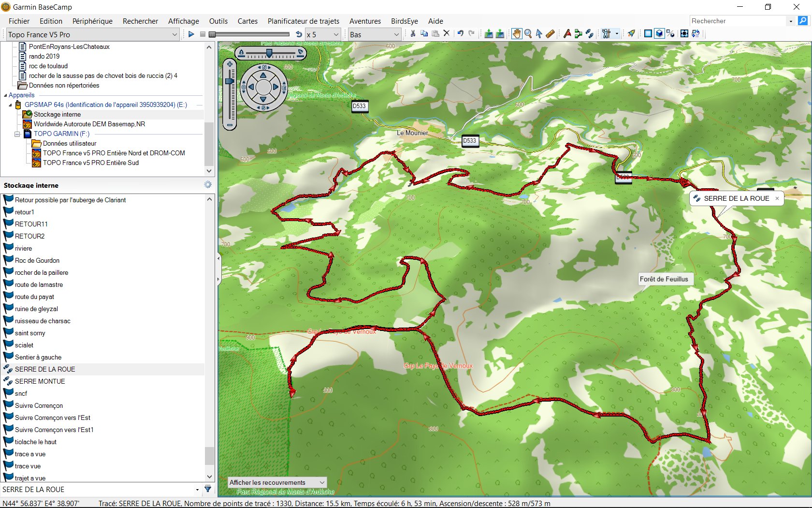This screenshot has width=812, height=508.
Task: Close the SERRE DE LA ROUE map tooltip
Action: tap(777, 198)
